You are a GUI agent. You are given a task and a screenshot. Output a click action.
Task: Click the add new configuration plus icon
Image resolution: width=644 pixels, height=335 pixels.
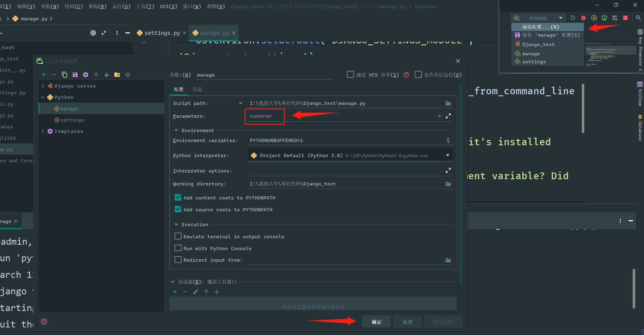coord(44,75)
